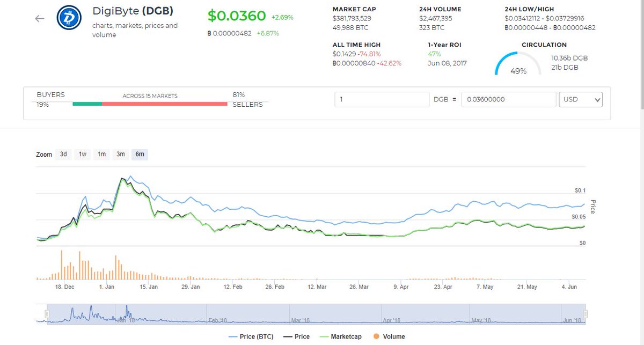
Task: Grab the right handle of chart navigator
Action: pos(586,314)
